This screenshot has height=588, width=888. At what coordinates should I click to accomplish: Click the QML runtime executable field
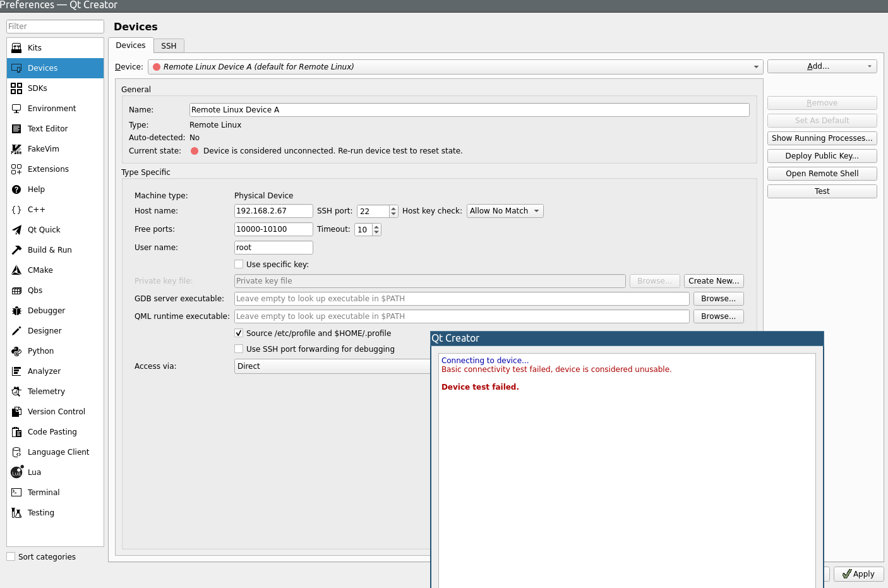coord(462,316)
